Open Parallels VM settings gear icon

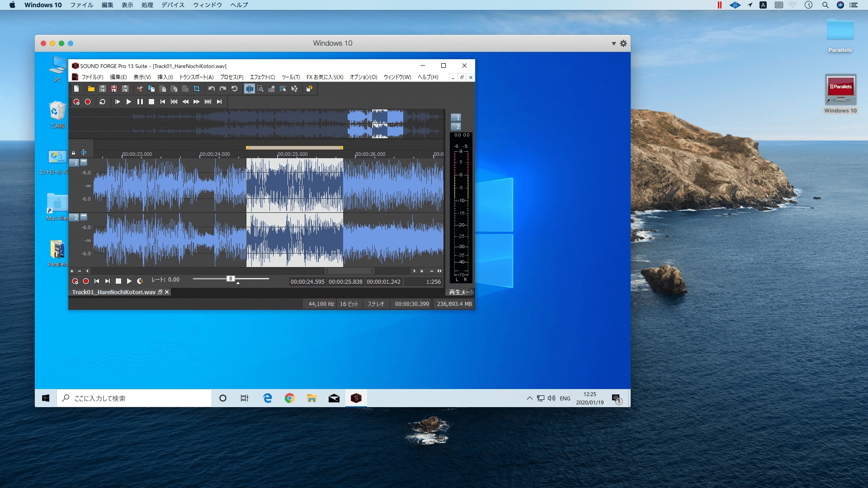click(623, 43)
